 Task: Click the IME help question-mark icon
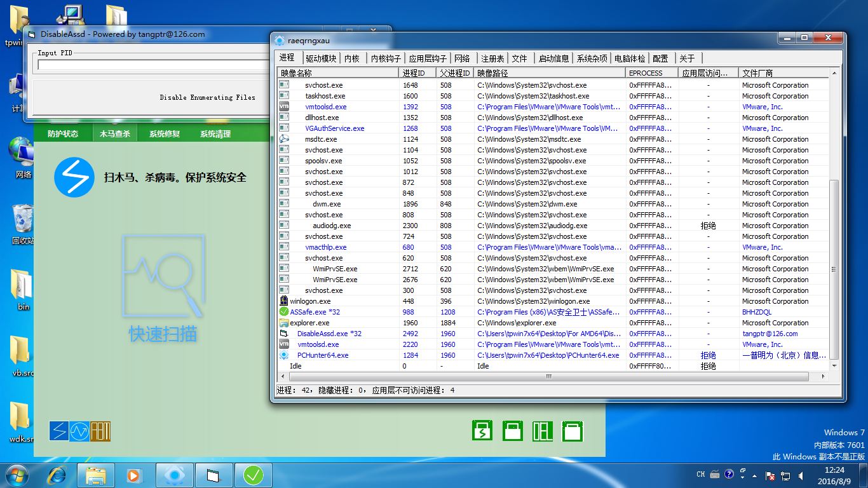click(729, 474)
